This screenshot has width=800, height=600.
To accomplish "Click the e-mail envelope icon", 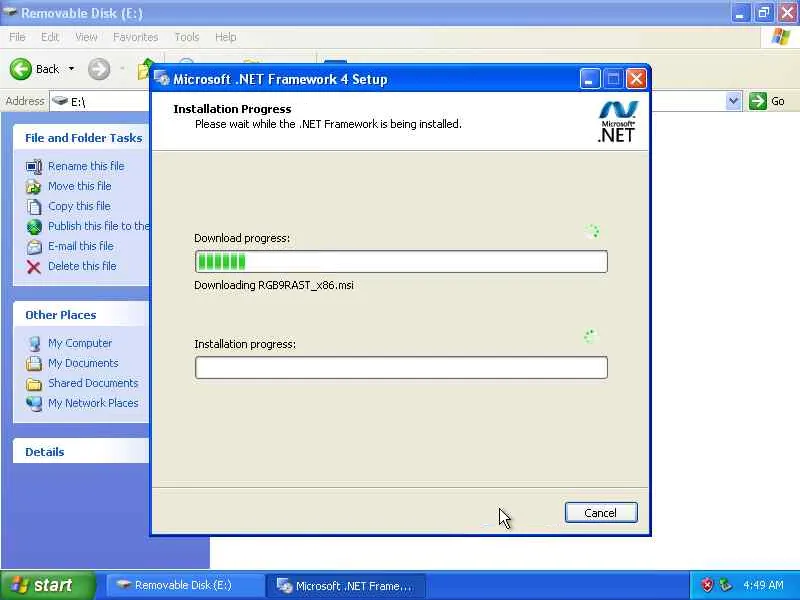I will click(34, 246).
